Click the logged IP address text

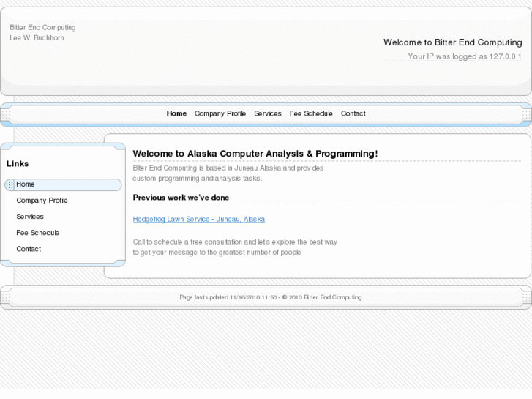464,56
